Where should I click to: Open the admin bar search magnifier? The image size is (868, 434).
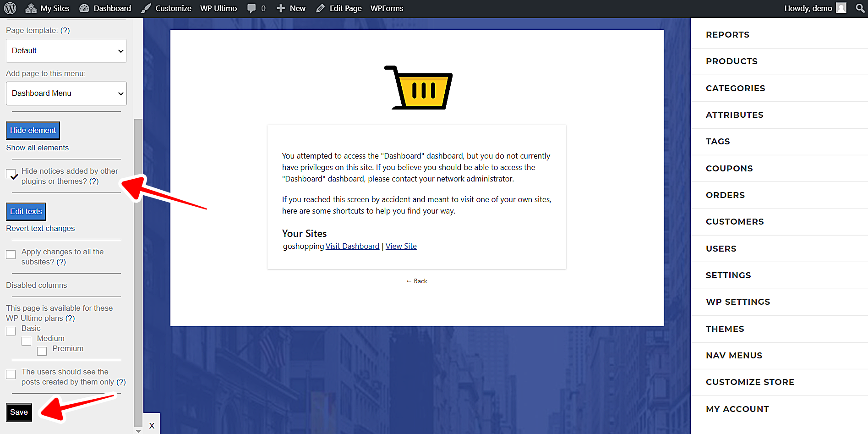(x=860, y=8)
